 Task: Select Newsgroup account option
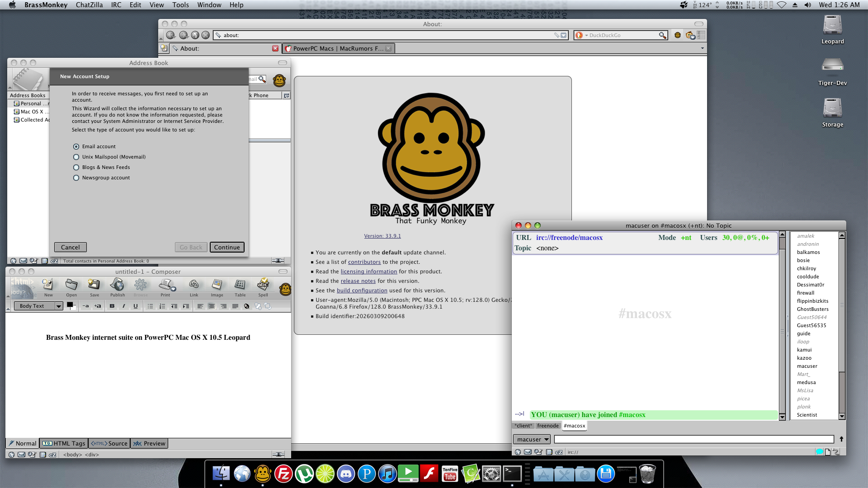point(76,178)
